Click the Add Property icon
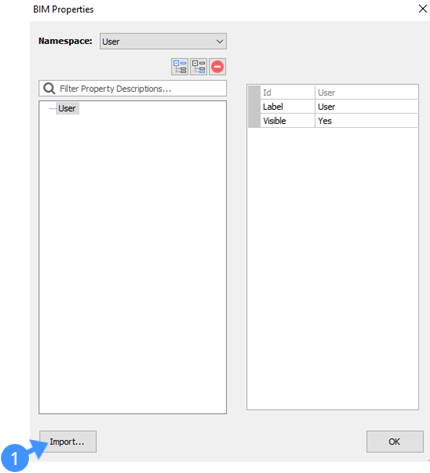Viewport: 430px width, 473px height. point(199,66)
